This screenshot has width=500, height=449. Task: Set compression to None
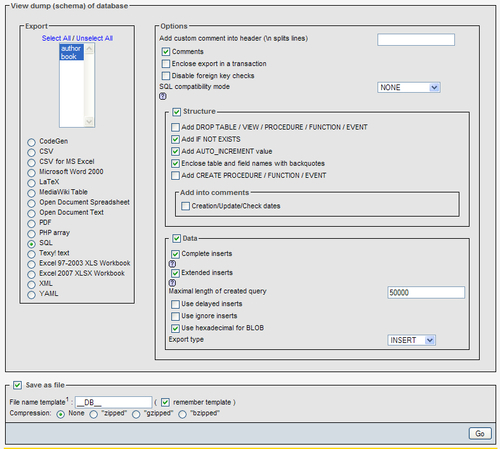pyautogui.click(x=60, y=414)
